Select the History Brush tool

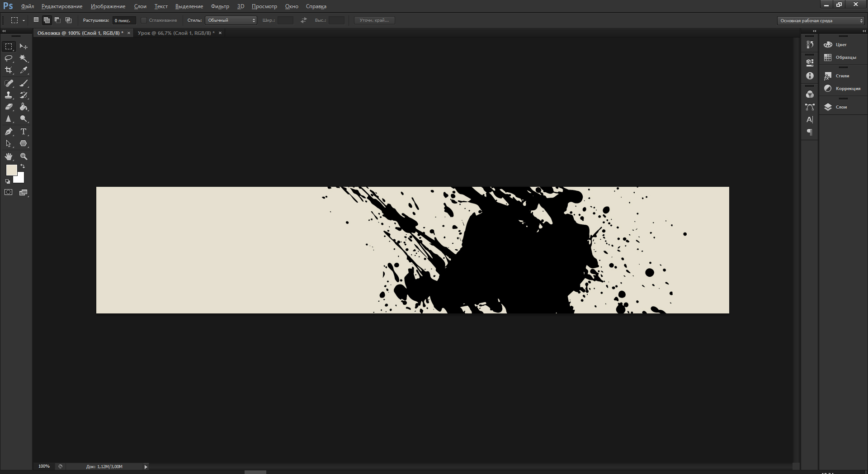tap(24, 95)
